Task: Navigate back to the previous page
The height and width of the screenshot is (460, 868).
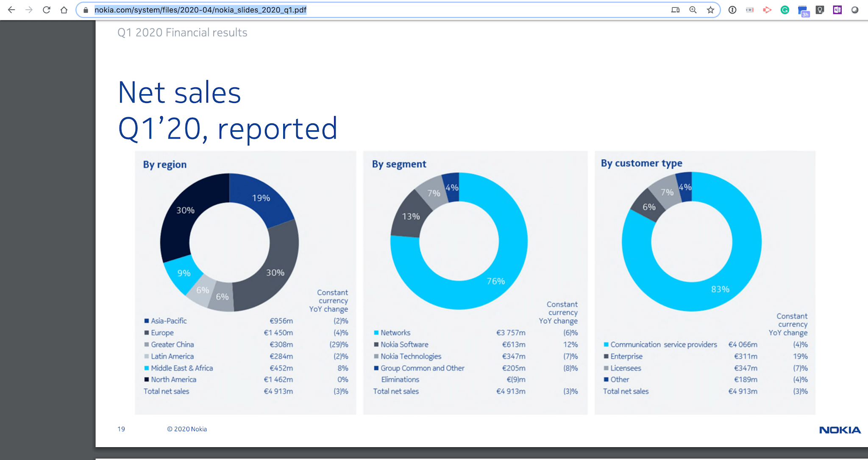Action: (11, 9)
